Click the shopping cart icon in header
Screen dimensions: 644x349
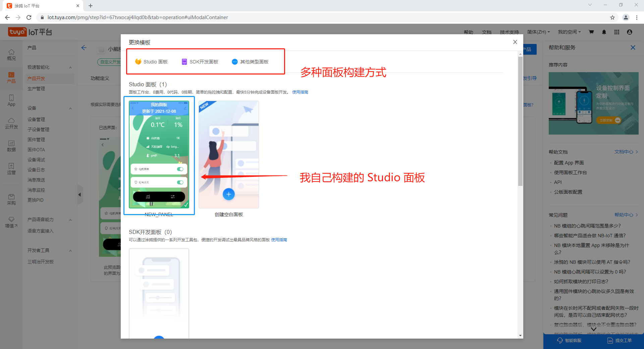(x=591, y=32)
